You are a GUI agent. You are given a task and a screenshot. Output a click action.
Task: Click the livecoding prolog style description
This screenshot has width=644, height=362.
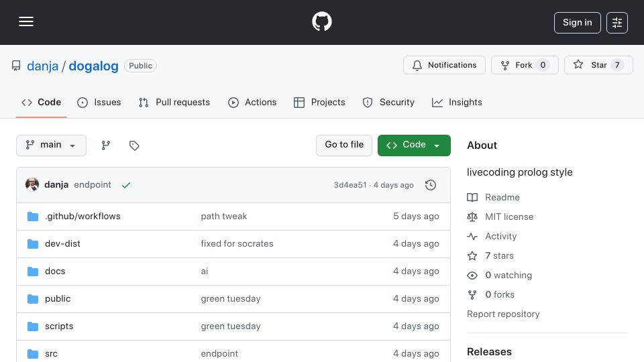pos(519,172)
